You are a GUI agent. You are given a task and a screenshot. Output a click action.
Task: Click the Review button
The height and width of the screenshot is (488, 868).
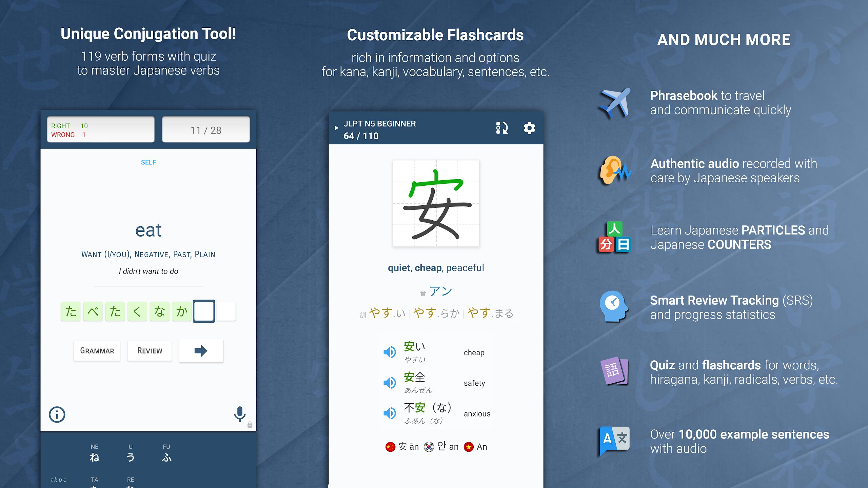tap(150, 351)
